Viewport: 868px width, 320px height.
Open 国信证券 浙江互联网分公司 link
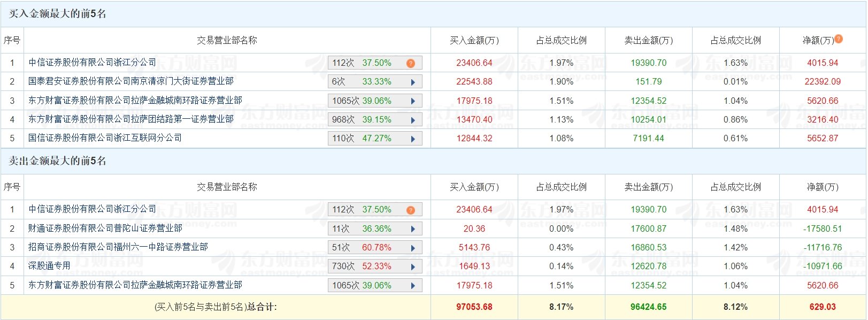point(105,138)
